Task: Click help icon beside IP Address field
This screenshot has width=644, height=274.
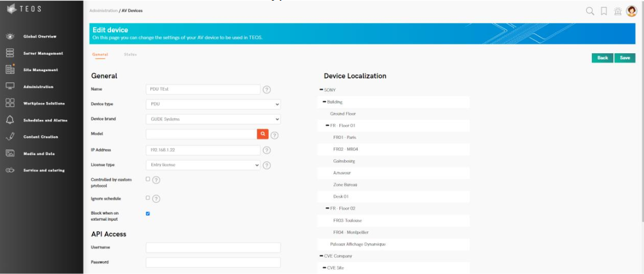Action: pos(267,150)
